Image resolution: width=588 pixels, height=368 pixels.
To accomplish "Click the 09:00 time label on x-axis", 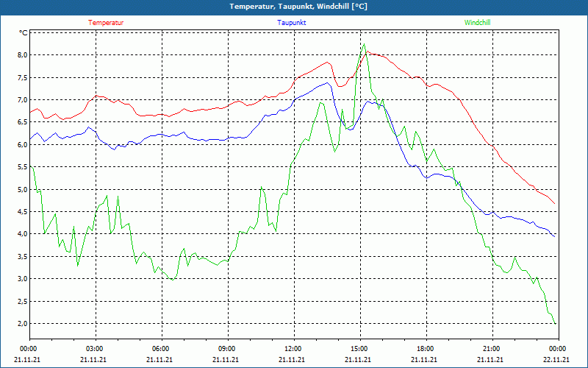I will pyautogui.click(x=228, y=349).
